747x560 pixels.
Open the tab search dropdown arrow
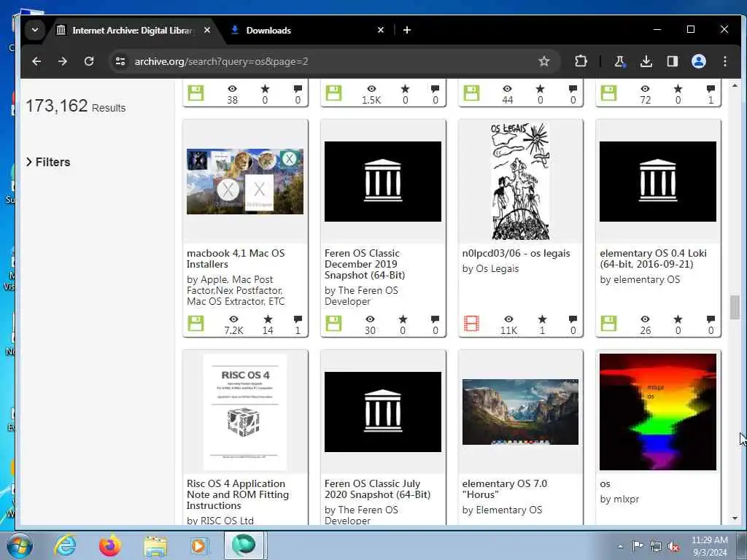click(x=35, y=30)
